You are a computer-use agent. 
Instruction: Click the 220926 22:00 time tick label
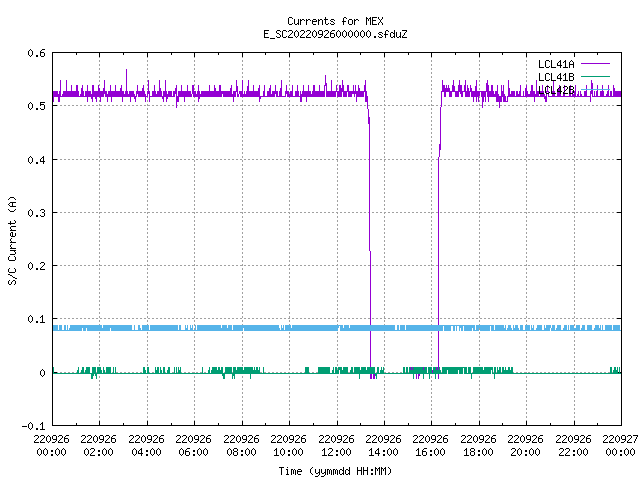(573, 446)
